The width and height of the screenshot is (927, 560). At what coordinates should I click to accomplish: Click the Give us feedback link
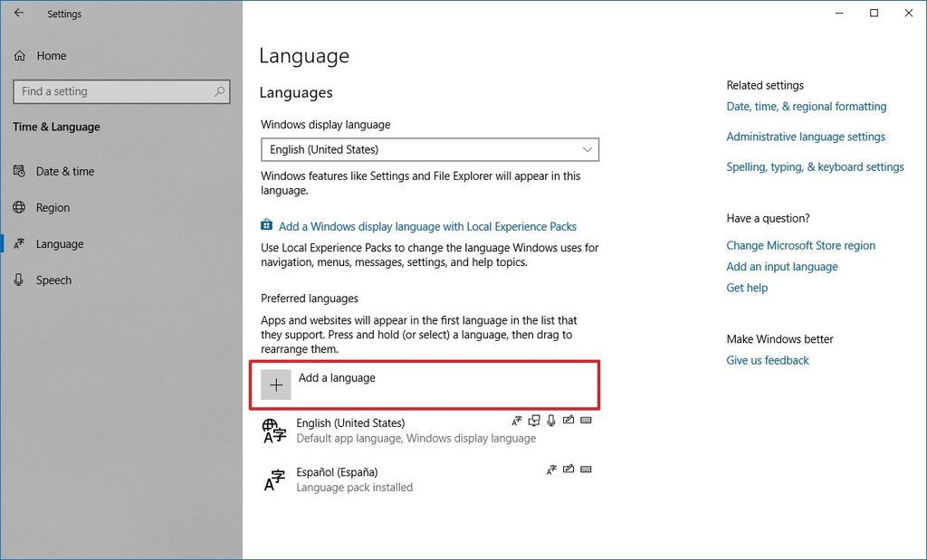click(x=767, y=360)
